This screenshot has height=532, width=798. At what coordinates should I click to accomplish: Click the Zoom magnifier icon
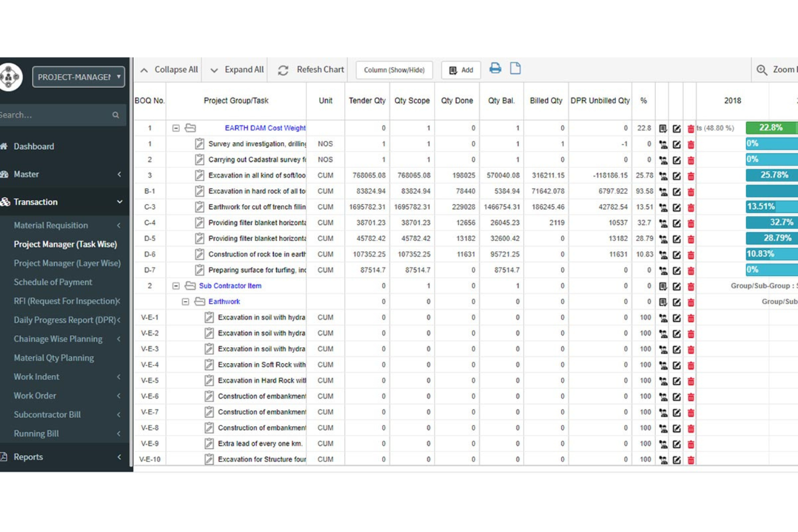tap(761, 70)
